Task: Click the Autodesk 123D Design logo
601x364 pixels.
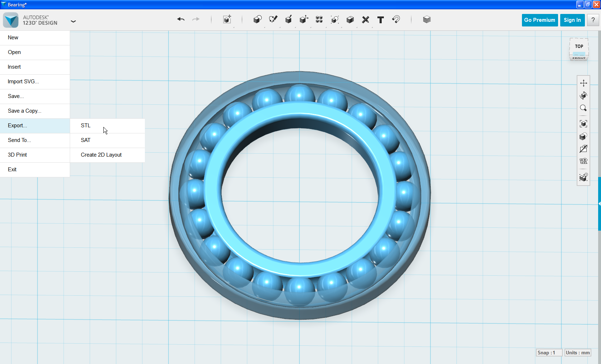Action: (11, 20)
